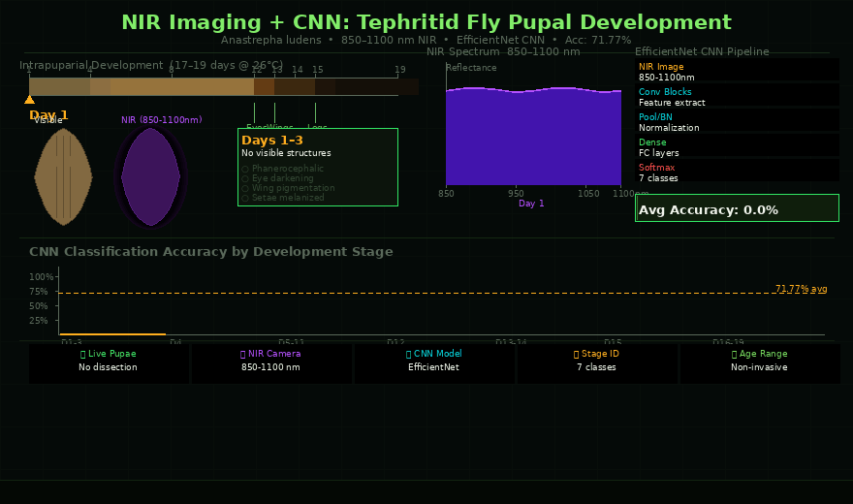
Task: Click the Live Pupae info card icon
Action: coord(83,355)
